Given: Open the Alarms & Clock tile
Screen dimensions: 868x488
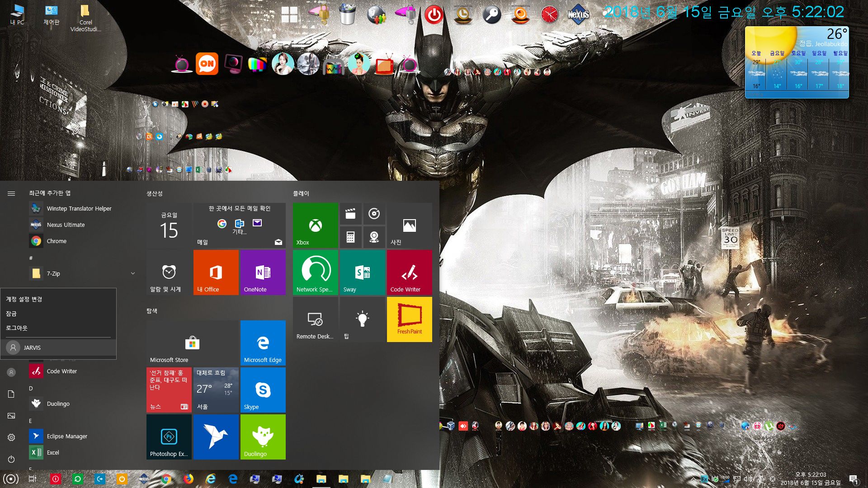Looking at the screenshot, I should point(169,272).
